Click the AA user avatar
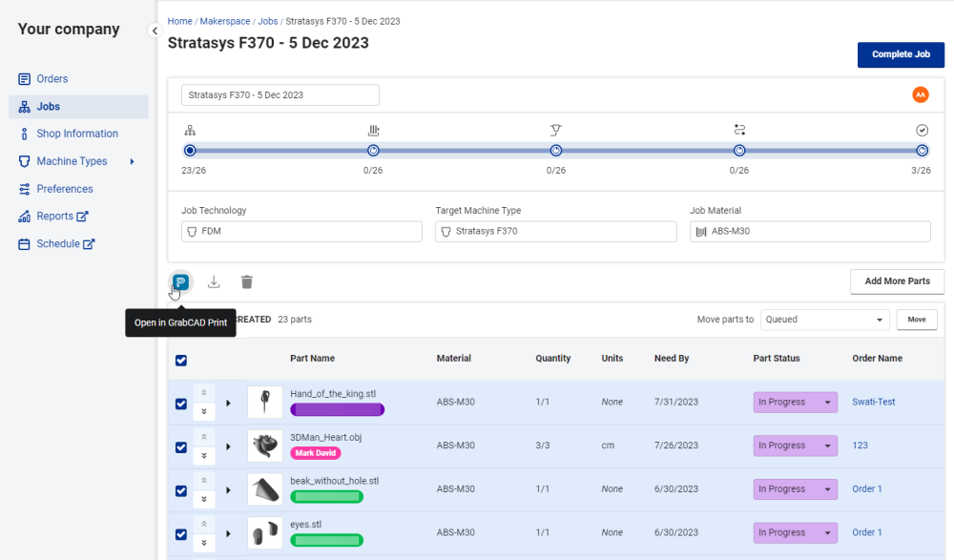This screenshot has width=954, height=560. 921,95
